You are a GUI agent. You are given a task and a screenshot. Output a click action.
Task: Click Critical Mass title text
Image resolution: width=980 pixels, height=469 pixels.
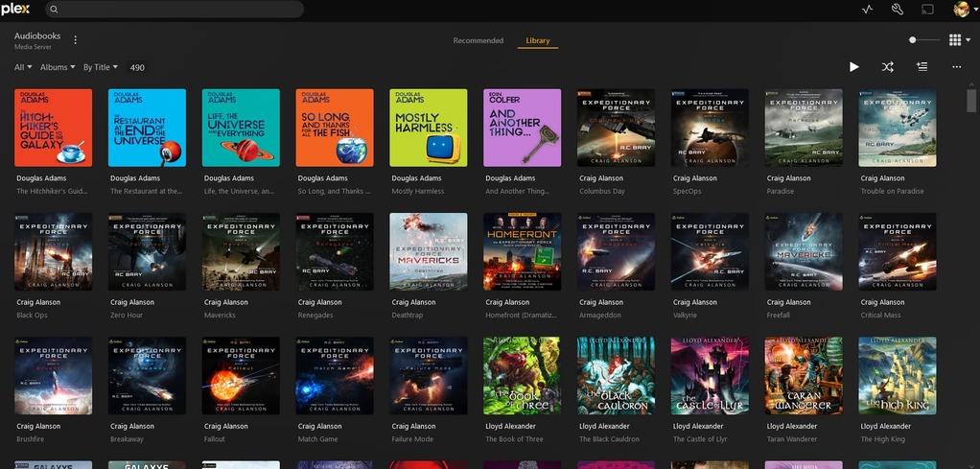point(880,316)
